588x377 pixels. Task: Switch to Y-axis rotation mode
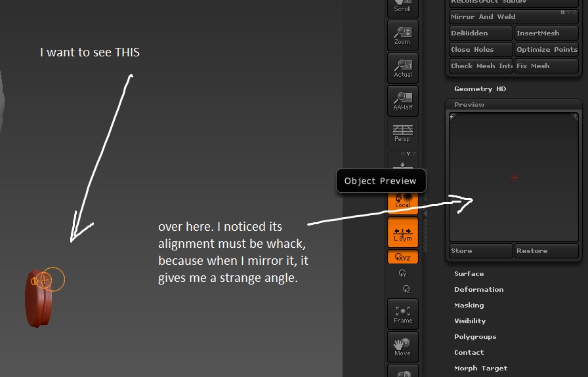click(x=403, y=273)
